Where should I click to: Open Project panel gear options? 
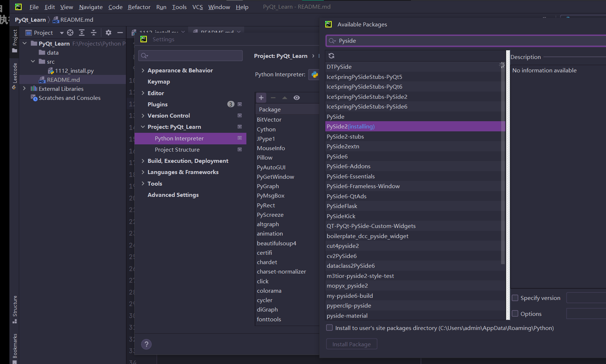click(x=109, y=33)
